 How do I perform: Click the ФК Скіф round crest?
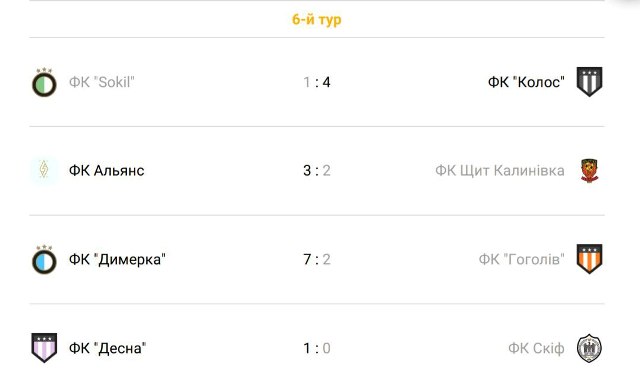click(589, 348)
